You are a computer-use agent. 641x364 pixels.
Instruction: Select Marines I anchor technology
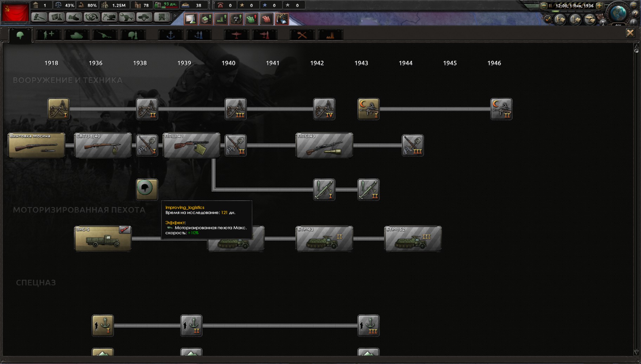coord(103,325)
